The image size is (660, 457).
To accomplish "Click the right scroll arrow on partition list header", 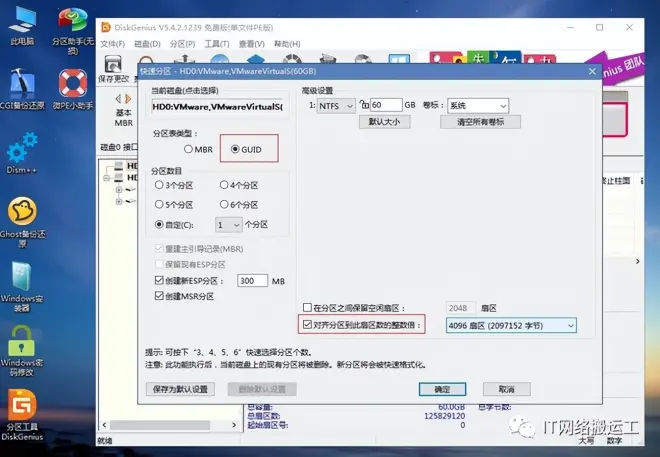I will point(638,261).
